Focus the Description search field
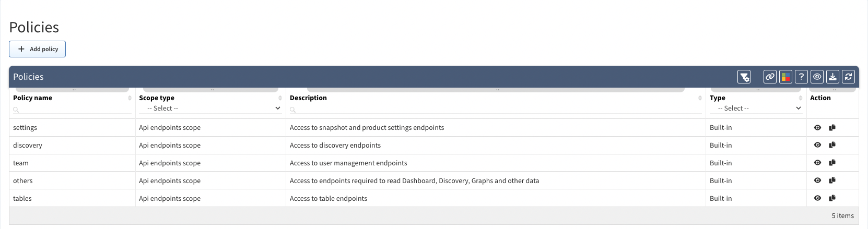 click(496, 109)
